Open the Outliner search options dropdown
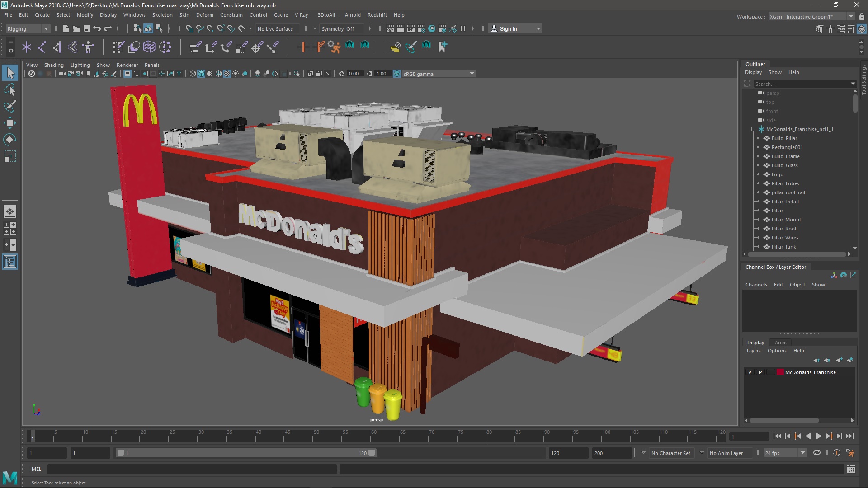The image size is (868, 488). [x=853, y=84]
